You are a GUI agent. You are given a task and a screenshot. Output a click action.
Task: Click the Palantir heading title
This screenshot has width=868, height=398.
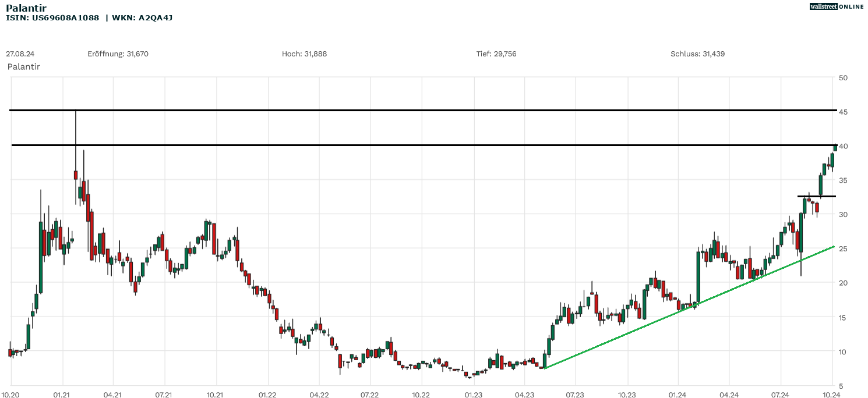click(x=26, y=8)
